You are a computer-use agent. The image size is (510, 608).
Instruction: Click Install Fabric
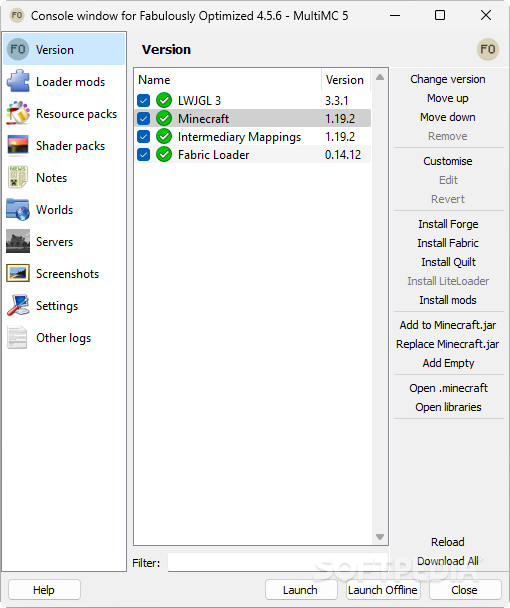click(x=448, y=243)
